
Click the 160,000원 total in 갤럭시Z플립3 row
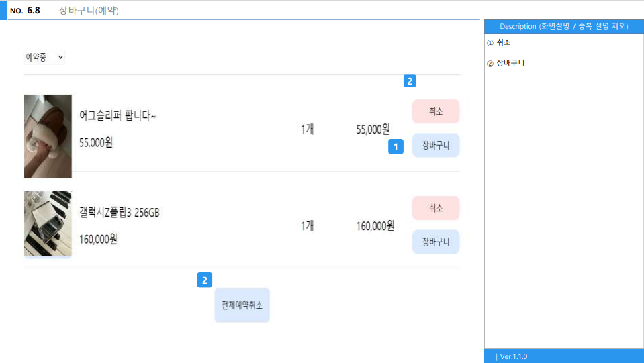click(375, 226)
